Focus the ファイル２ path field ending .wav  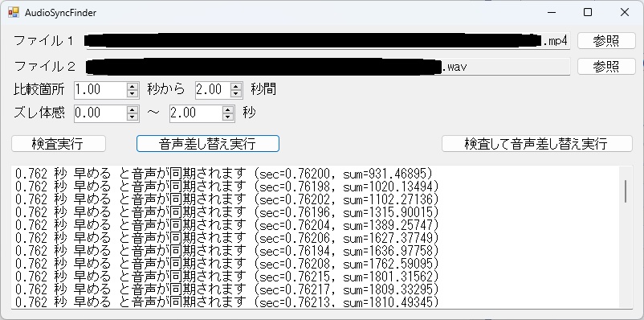(x=328, y=66)
